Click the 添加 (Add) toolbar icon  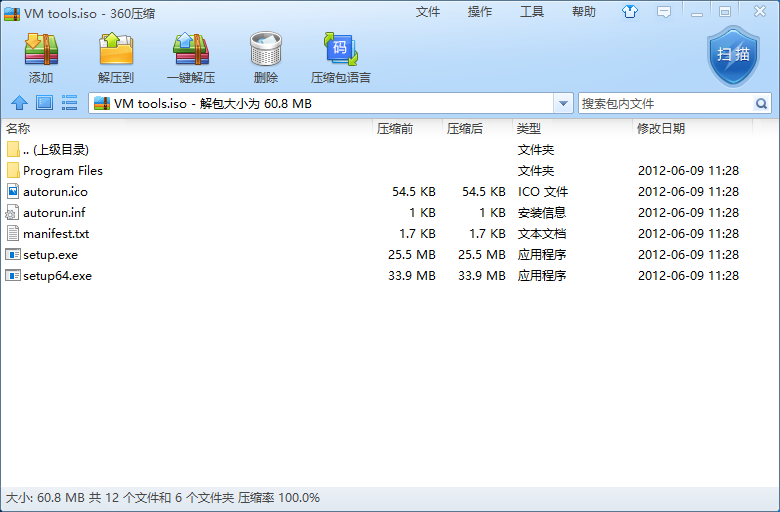click(41, 49)
